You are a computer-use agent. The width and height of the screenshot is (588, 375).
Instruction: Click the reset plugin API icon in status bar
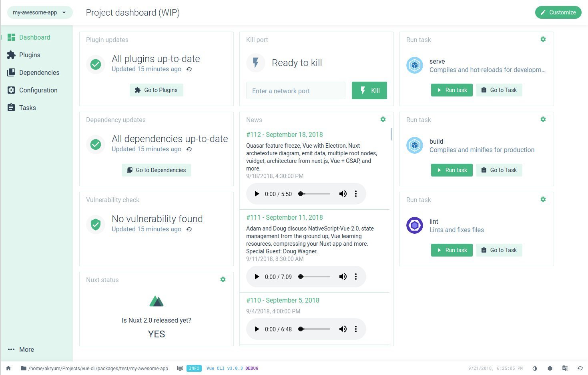tap(580, 368)
